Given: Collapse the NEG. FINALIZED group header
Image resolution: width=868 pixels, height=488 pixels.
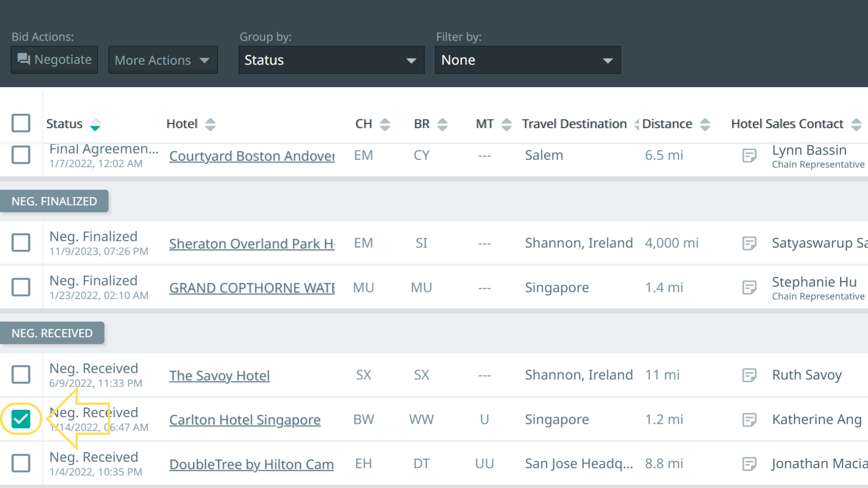Looking at the screenshot, I should coord(54,201).
